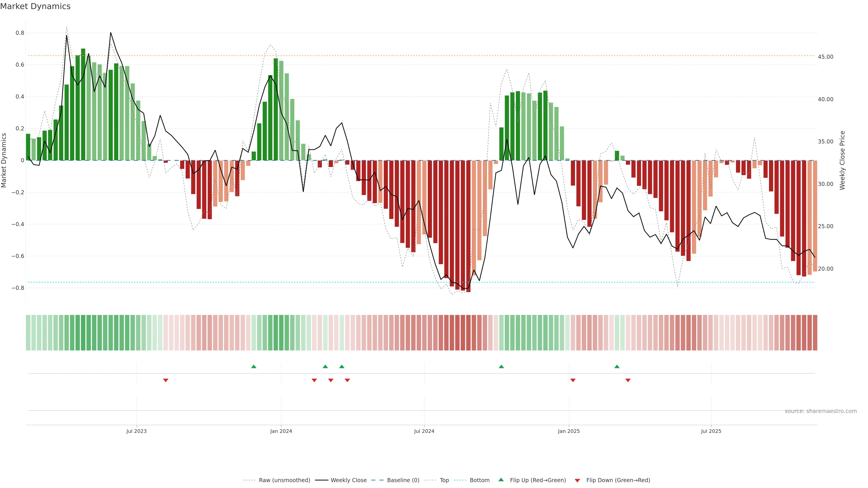The height and width of the screenshot is (488, 868).
Task: Toggle Weekly Close series in legend
Action: pyautogui.click(x=348, y=480)
